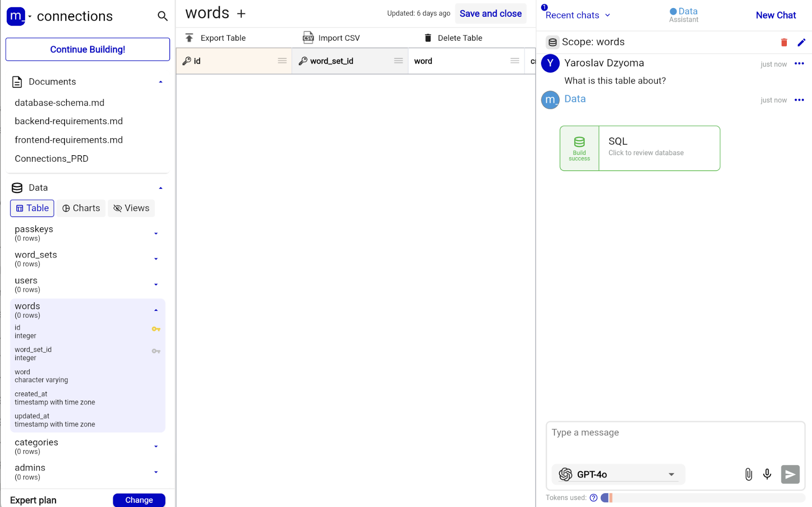Click the blue edit scope pencil icon
Image resolution: width=812 pixels, height=507 pixels.
[801, 42]
